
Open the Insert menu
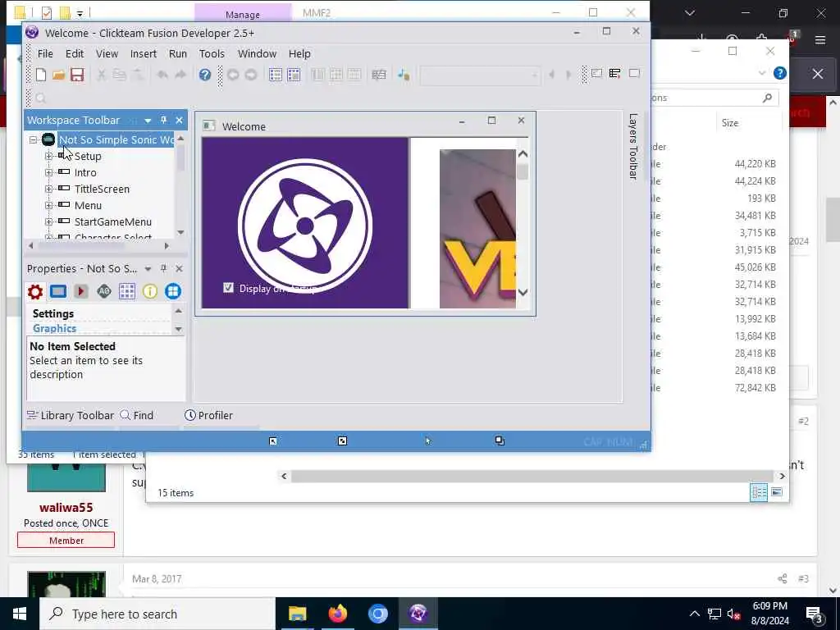point(143,53)
